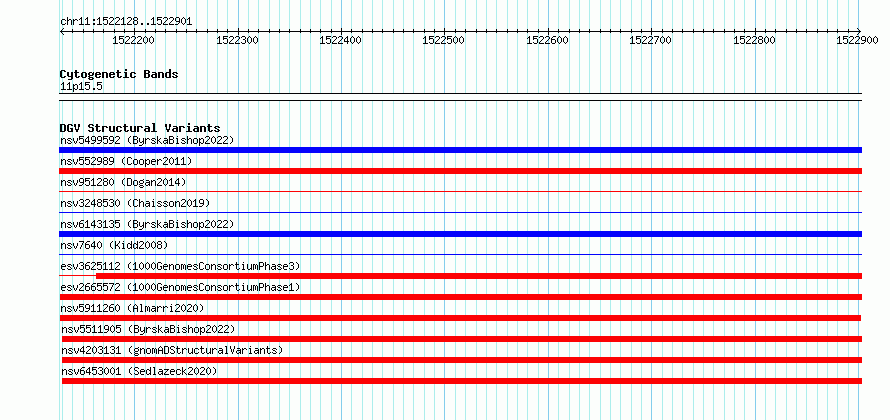The width and height of the screenshot is (890, 420).
Task: Select the blue bar under nsv5499592
Action: (460, 150)
